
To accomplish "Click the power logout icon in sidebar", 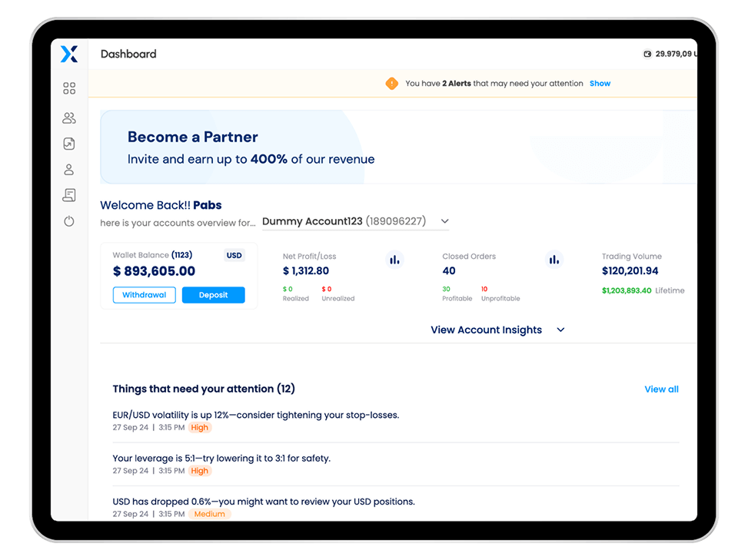I will pyautogui.click(x=69, y=221).
